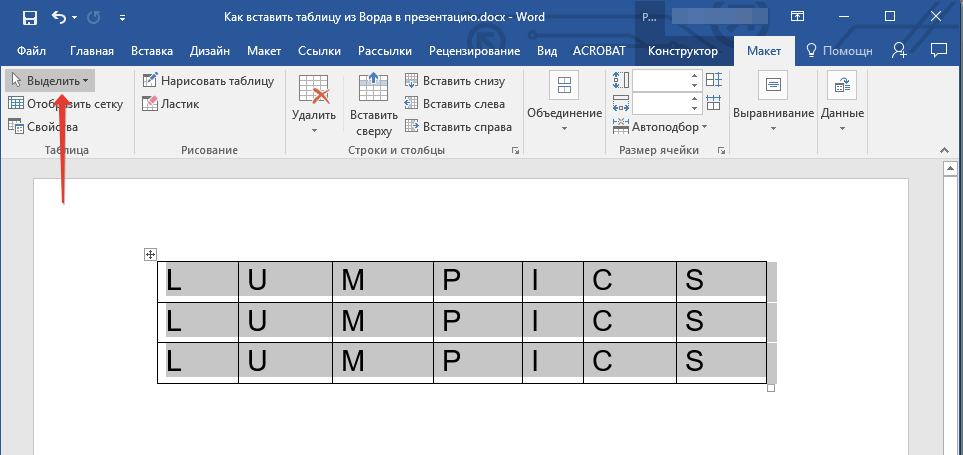Click Insert Right (Вставить справа)
963x455 pixels.
tap(458, 126)
